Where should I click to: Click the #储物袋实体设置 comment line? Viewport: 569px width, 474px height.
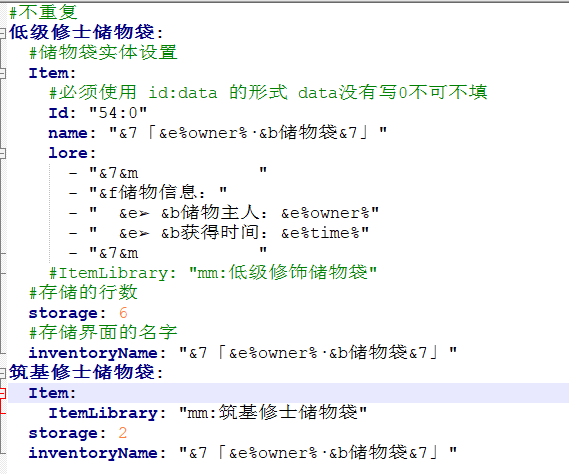click(x=103, y=53)
